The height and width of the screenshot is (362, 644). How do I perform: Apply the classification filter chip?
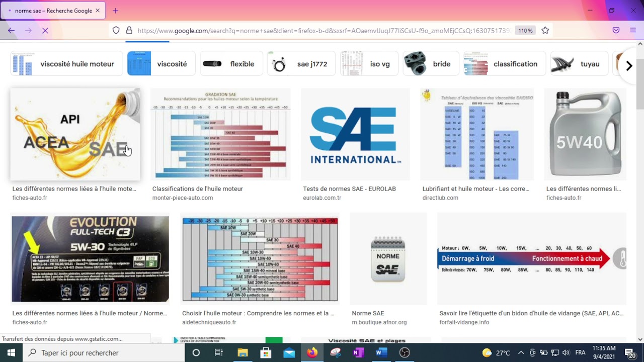click(x=504, y=64)
